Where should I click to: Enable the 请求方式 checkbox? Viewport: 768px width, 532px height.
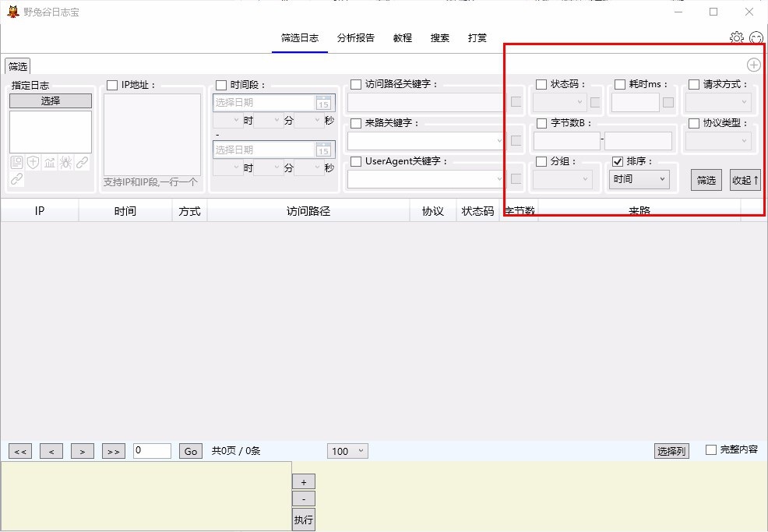point(693,84)
